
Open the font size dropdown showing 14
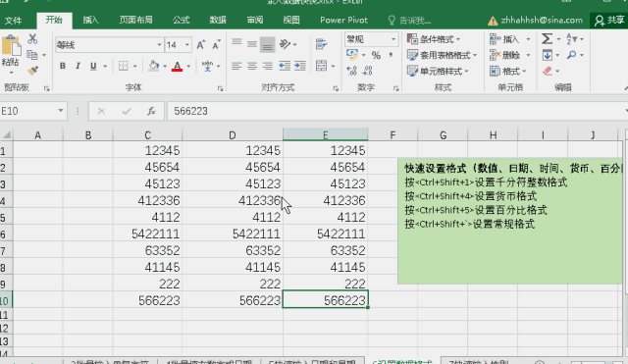pos(187,45)
